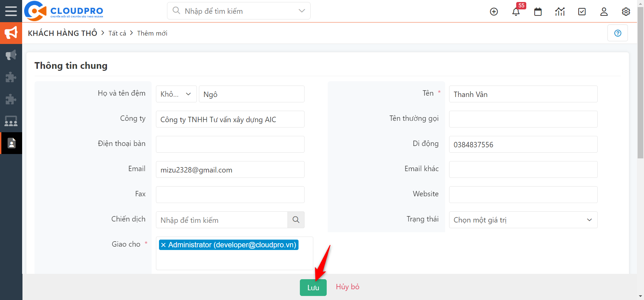Screen dimensions: 644x300
Task: Open the quick create plus icon
Action: point(494,12)
